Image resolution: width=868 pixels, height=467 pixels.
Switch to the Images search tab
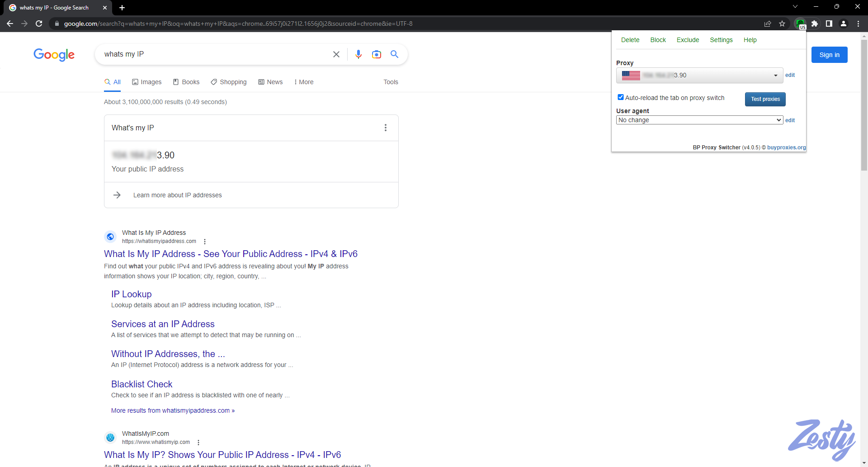click(146, 82)
